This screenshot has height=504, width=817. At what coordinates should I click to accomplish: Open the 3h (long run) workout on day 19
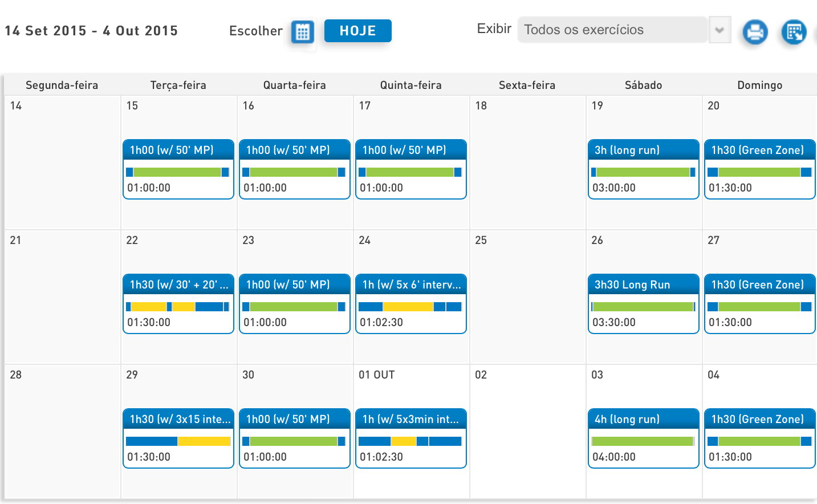tap(643, 151)
